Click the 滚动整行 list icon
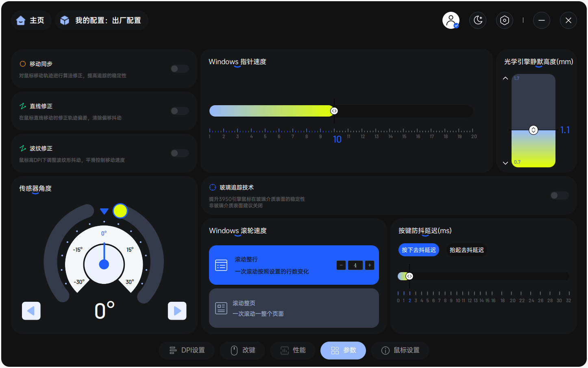 click(x=221, y=265)
